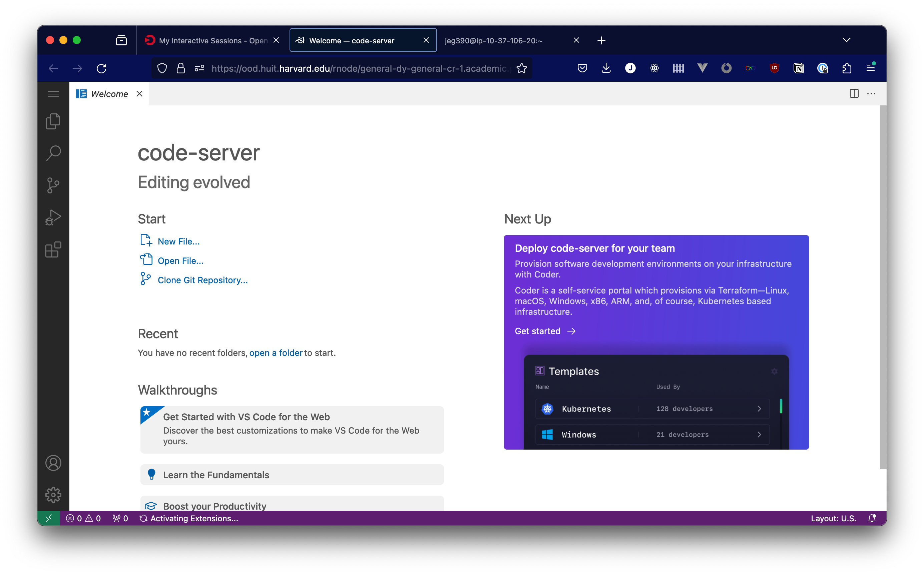Open browser Downloads panel
This screenshot has height=575, width=924.
coord(606,68)
